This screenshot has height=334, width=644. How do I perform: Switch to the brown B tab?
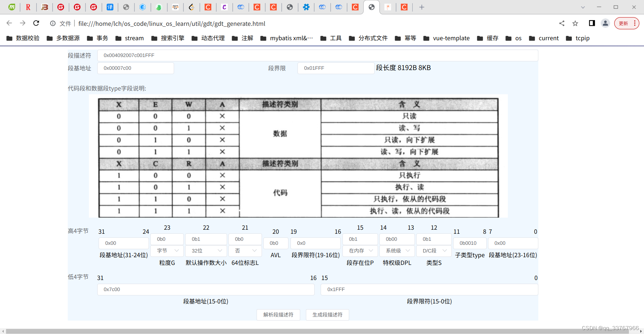pos(45,7)
